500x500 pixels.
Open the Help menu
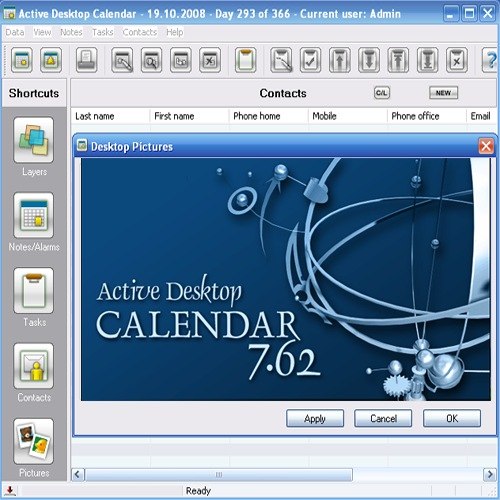pos(175,32)
